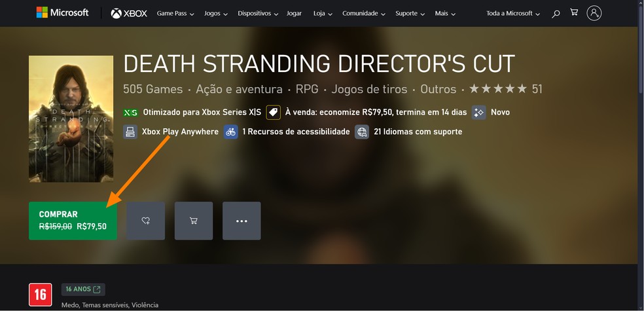Open the Death Stranding cover art thumbnail
Screen dimensions: 644x311
point(71,119)
